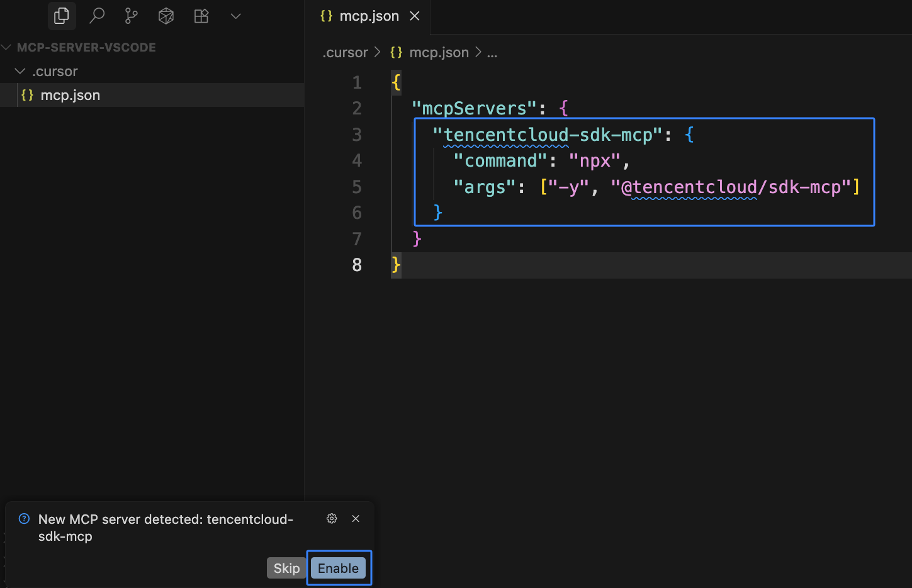Viewport: 912px width, 588px height.
Task: Click the gear icon in MCP notification
Action: pyautogui.click(x=332, y=519)
